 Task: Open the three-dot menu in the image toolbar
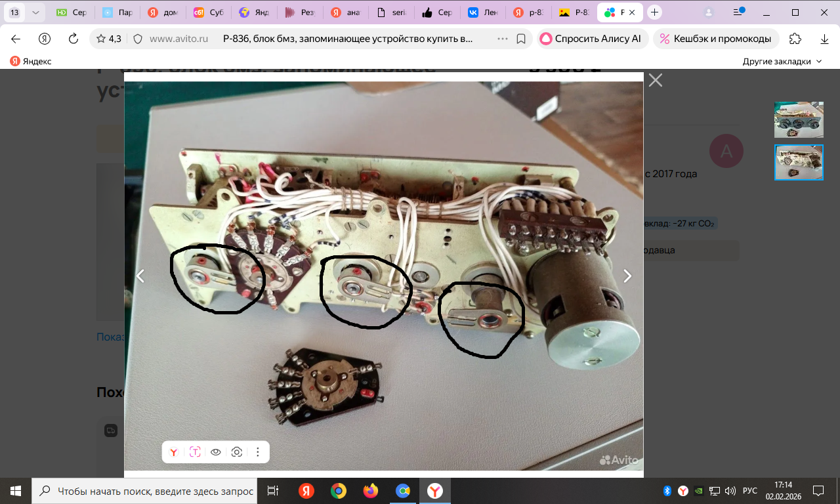pos(258,452)
